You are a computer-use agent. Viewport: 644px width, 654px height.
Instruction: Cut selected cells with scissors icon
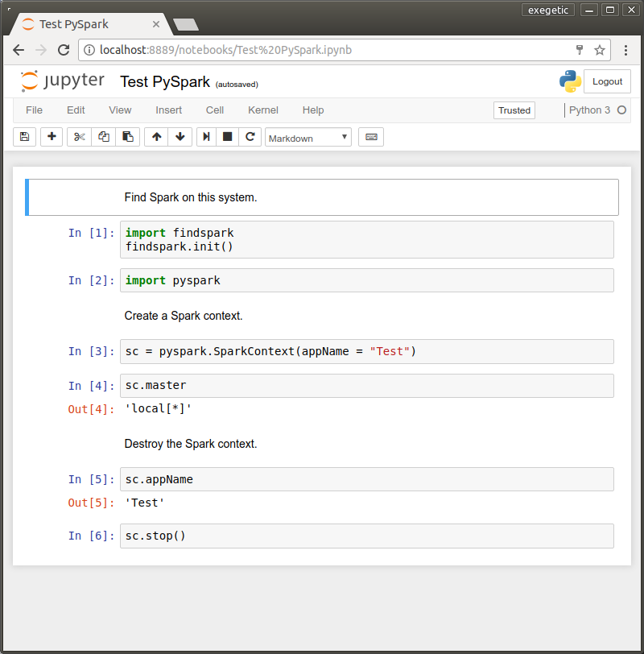(79, 137)
